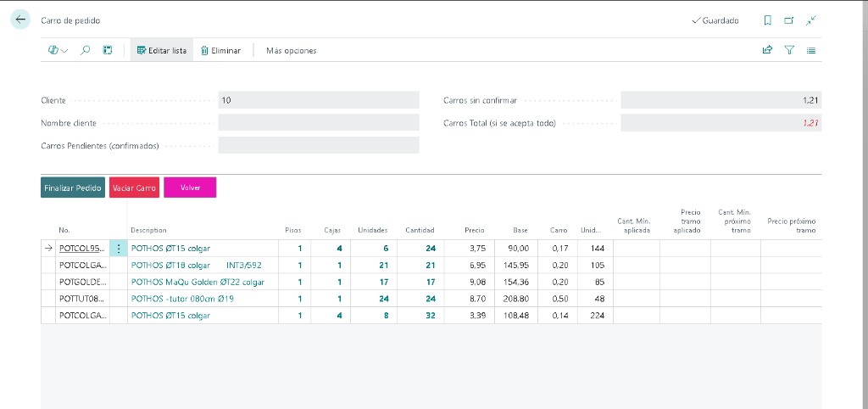Open row menu for POTHOS ØT15 colgar

click(119, 249)
